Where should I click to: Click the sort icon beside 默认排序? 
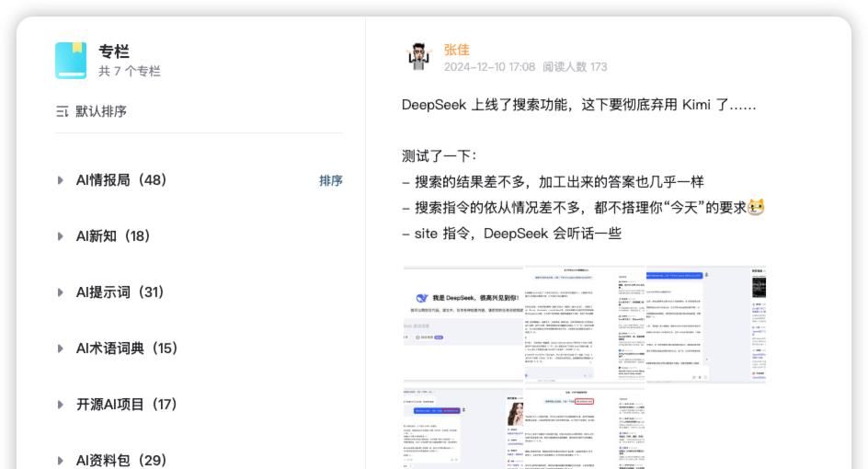(x=62, y=112)
